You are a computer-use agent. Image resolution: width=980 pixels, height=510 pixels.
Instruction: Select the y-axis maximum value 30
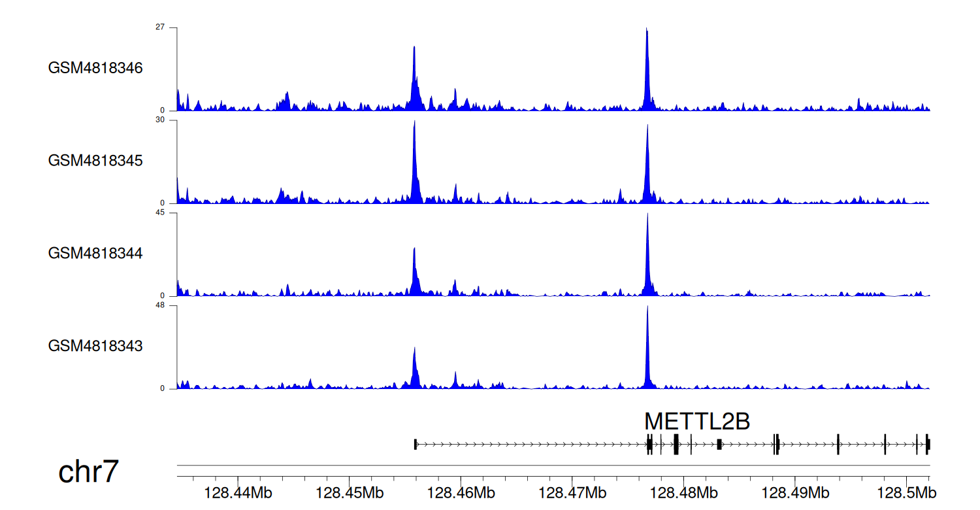tap(159, 120)
